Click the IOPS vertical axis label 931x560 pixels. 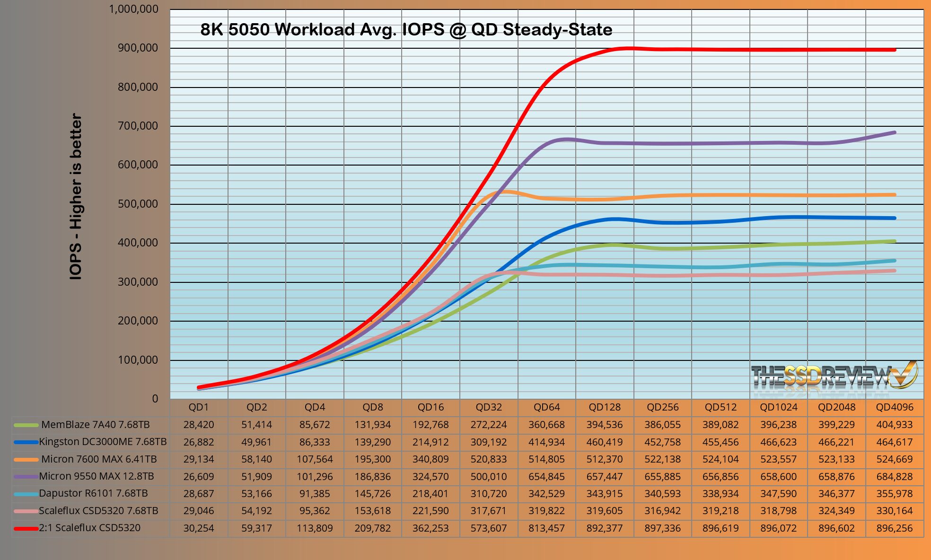(76, 196)
